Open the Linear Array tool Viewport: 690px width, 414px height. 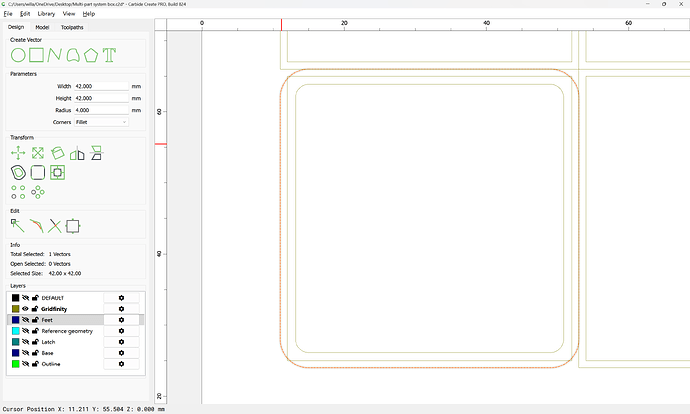point(18,192)
